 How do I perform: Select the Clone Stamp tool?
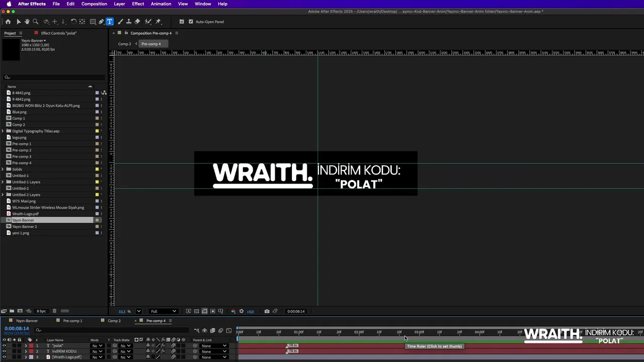click(129, 22)
